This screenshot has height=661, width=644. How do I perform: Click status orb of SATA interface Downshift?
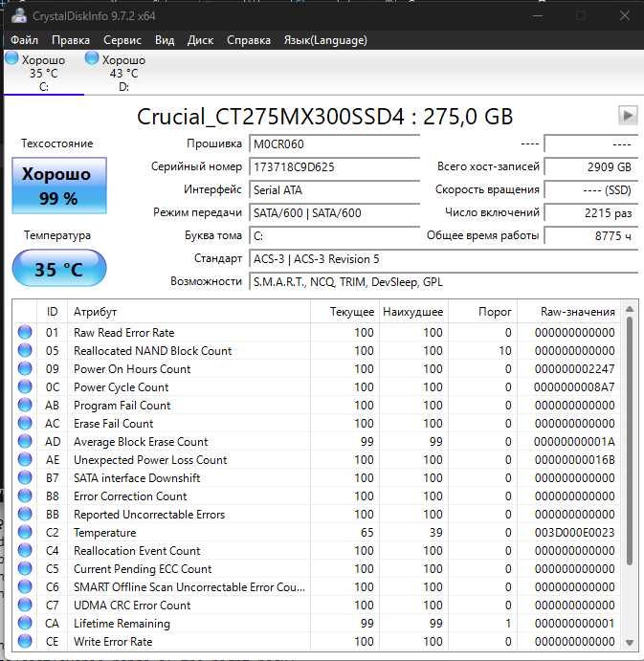25,477
